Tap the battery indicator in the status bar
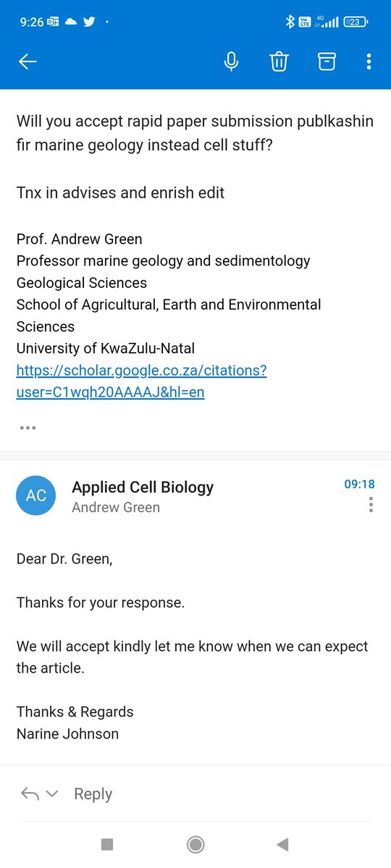Image resolution: width=391 pixels, height=868 pixels. [356, 22]
